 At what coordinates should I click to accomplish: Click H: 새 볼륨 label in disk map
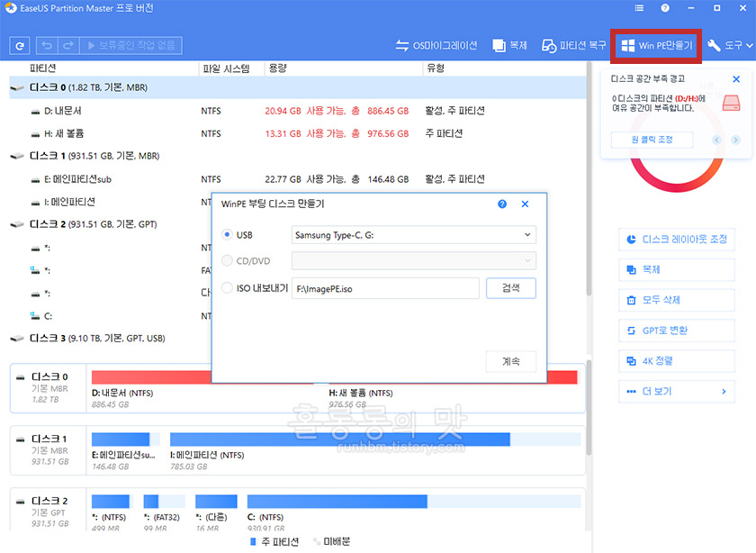pos(361,393)
